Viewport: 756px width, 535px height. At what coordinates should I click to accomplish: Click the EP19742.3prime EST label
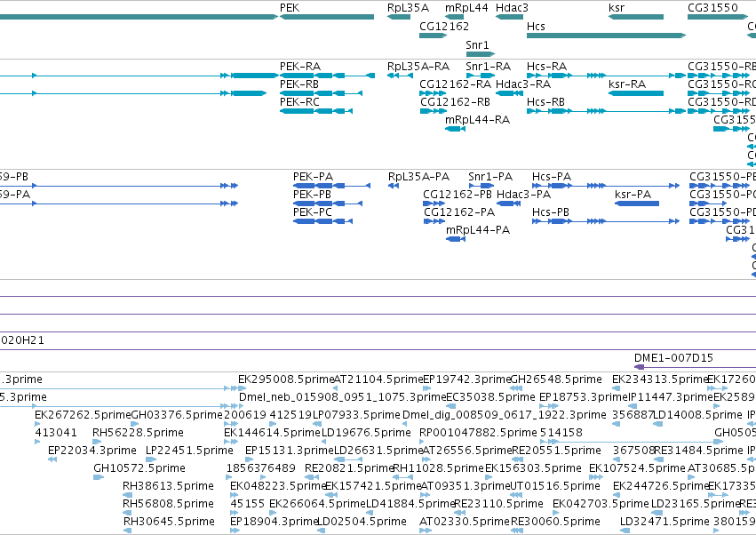tap(466, 379)
